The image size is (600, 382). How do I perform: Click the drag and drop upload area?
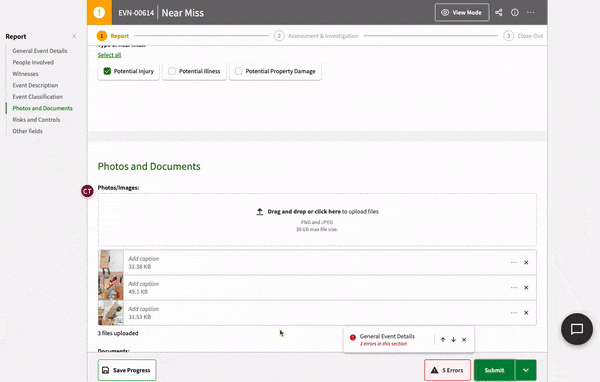point(317,220)
